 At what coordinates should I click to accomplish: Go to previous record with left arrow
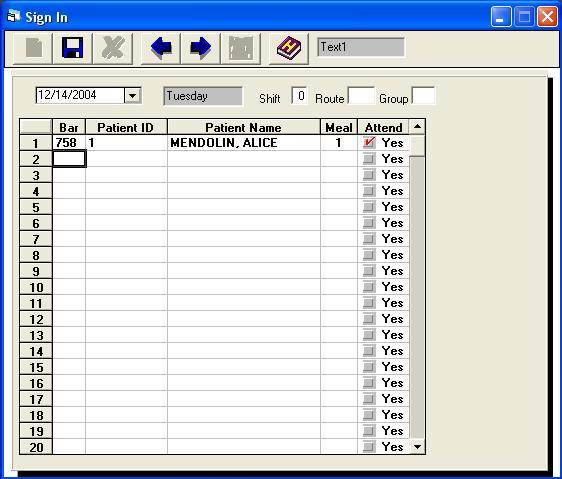point(161,48)
